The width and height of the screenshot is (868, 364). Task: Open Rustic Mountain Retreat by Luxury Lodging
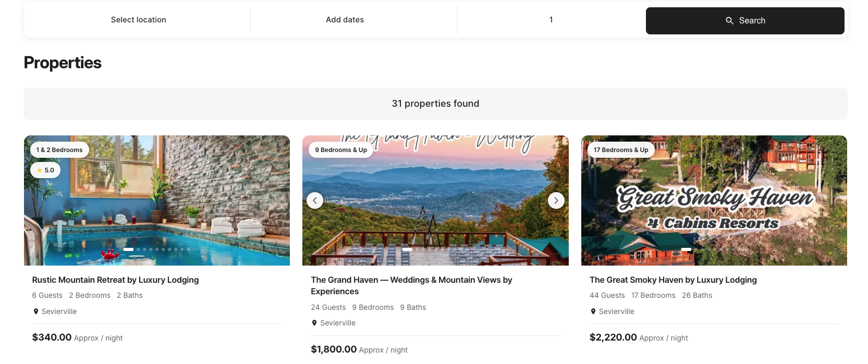coord(115,280)
